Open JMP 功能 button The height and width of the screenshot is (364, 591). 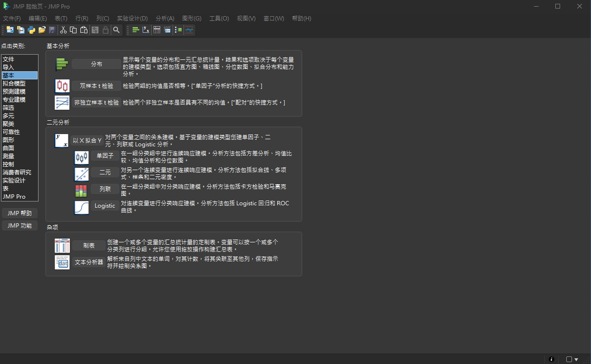point(20,226)
